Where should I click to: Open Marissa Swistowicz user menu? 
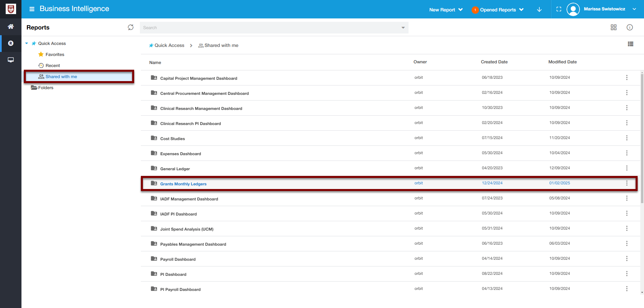[604, 9]
